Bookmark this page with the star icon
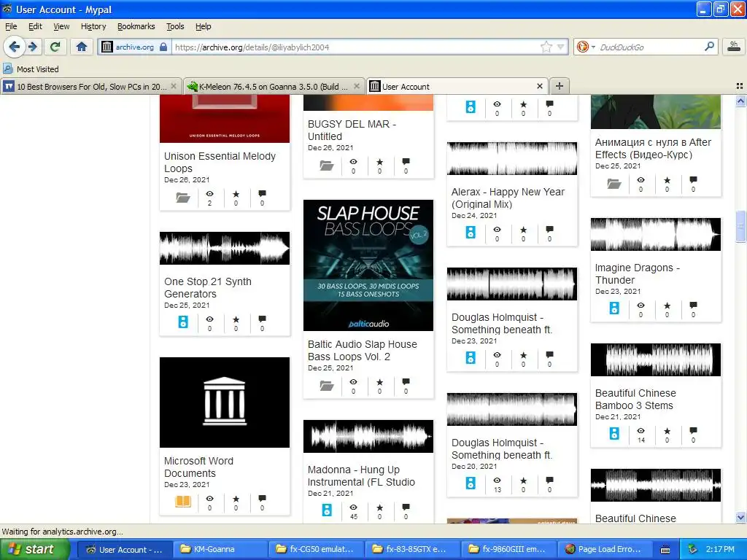 coord(546,47)
